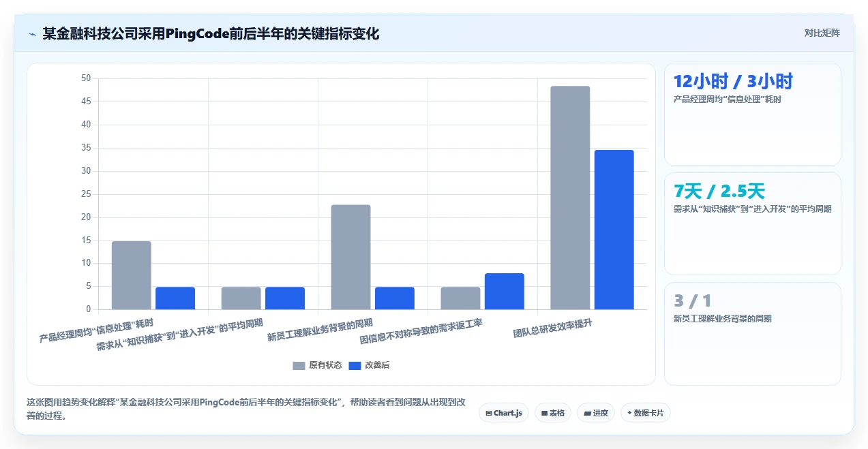Screen dimensions: 868x449
Task: Click the x-axis label 因信息不对称导致的需求返工率
Action: pos(421,331)
